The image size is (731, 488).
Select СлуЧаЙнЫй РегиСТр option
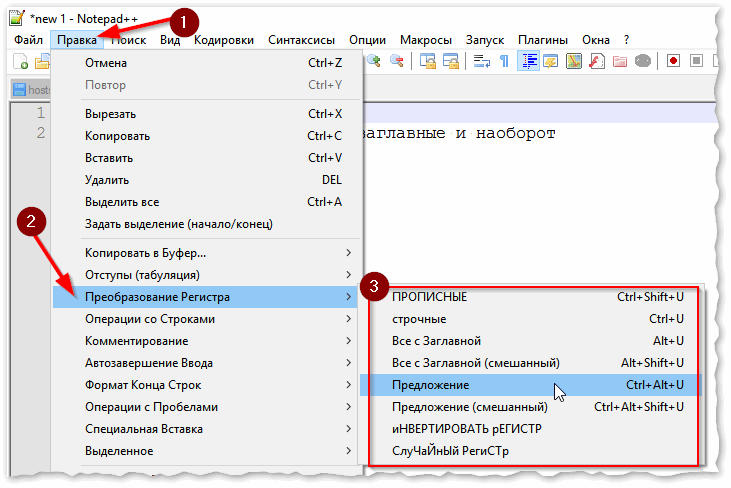click(x=531, y=451)
